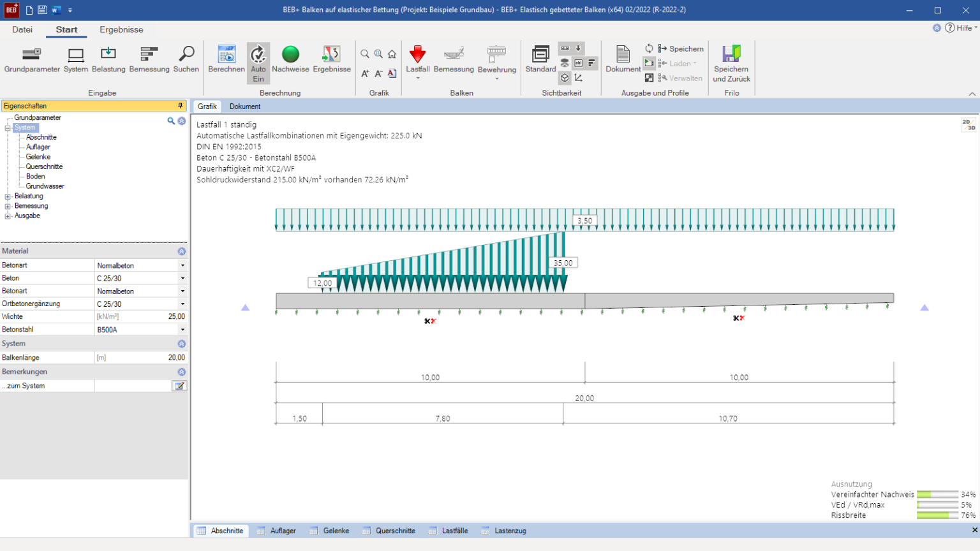
Task: Toggle the 2D/3D view switch
Action: pos(969,124)
